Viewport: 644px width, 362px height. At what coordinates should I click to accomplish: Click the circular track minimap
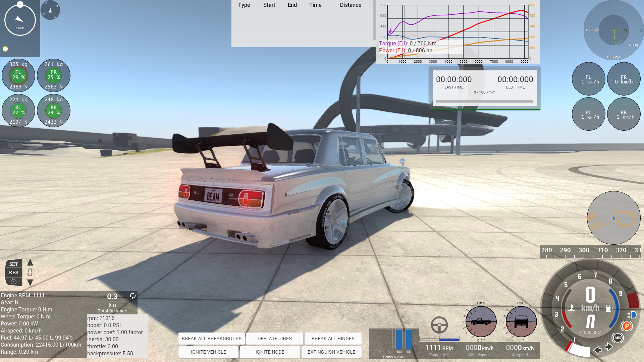[613, 218]
